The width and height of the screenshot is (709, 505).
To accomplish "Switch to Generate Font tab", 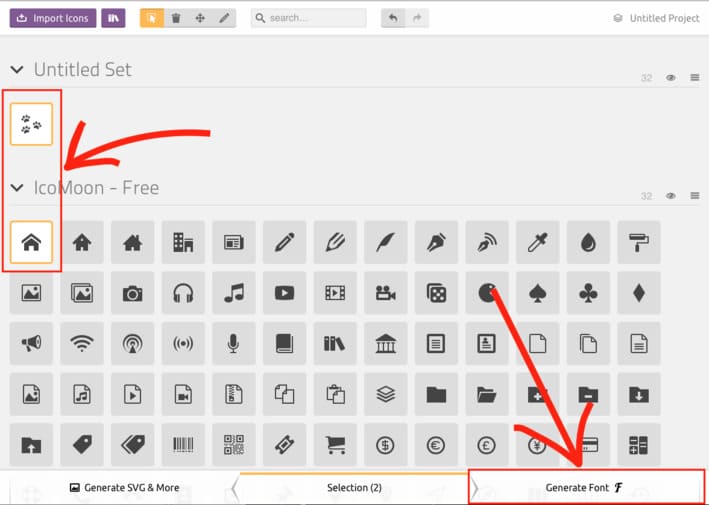I will pyautogui.click(x=584, y=488).
